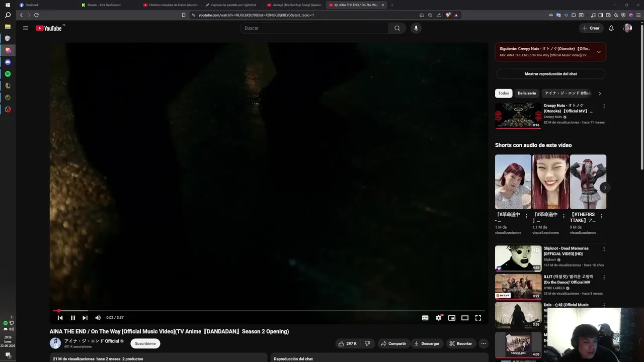
Task: Open the アイナ・ジ・エンド Official channel link
Action: click(x=91, y=341)
